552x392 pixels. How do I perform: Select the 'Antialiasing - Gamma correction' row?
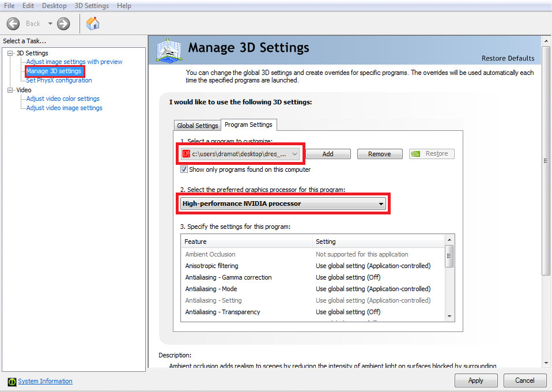(x=313, y=277)
